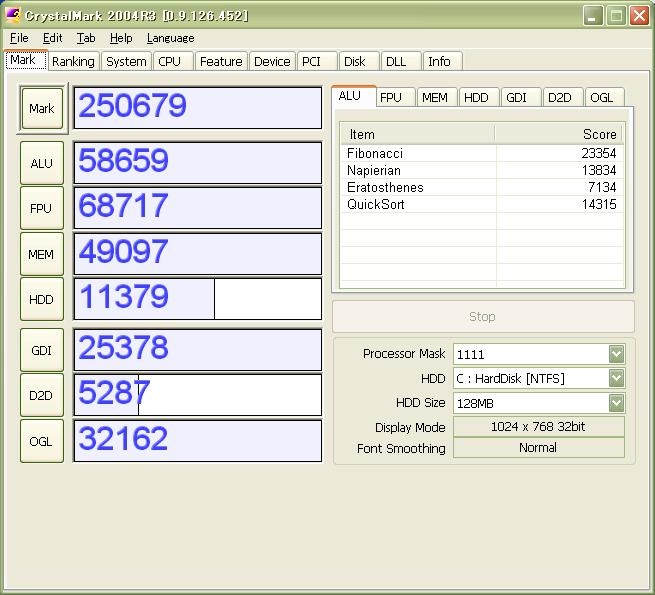The height and width of the screenshot is (595, 655).
Task: Run the D2D benchmark button
Action: (41, 395)
